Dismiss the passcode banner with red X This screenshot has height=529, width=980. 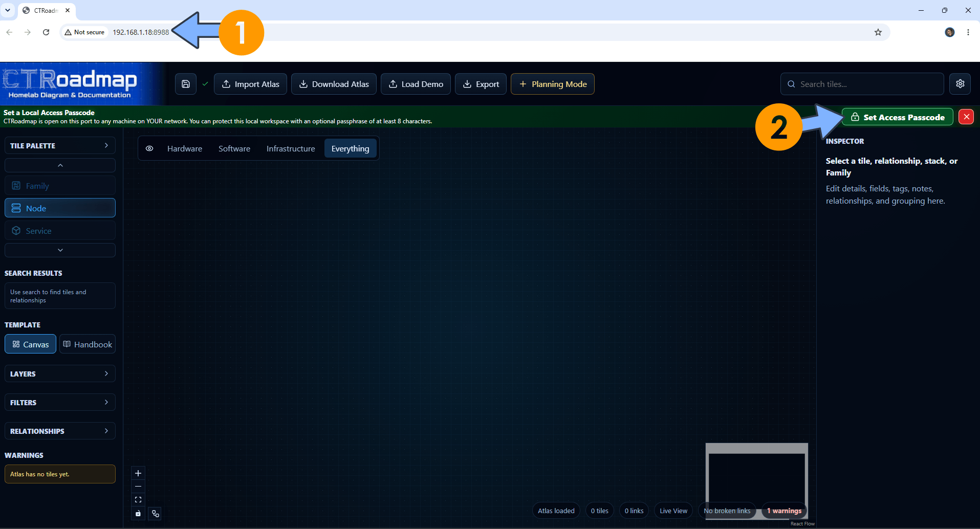(x=966, y=117)
